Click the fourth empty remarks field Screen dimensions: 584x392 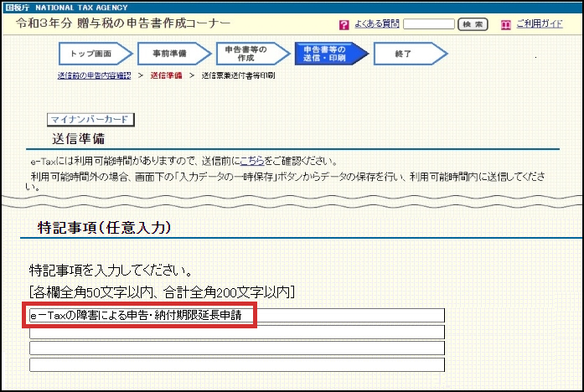pos(237,364)
